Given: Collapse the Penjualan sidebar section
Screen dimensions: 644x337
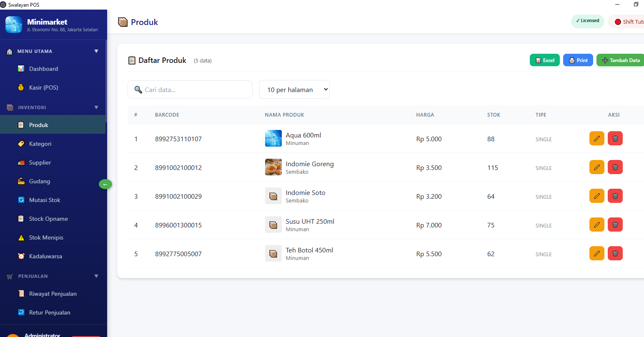Looking at the screenshot, I should tap(96, 276).
